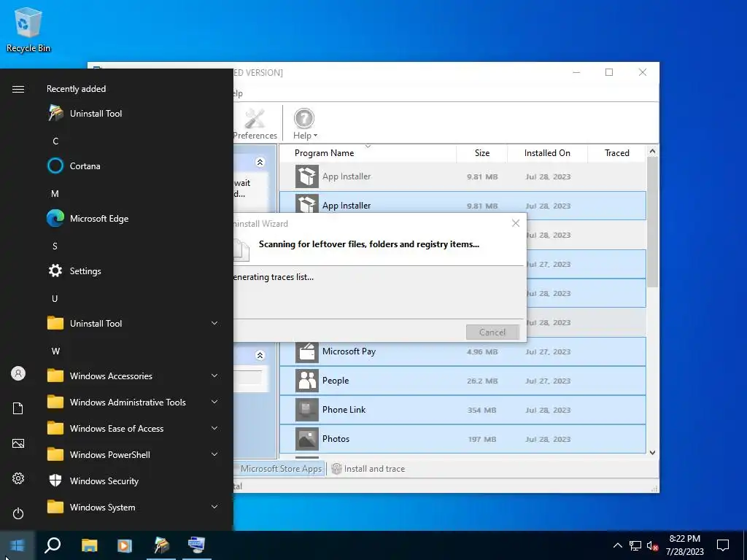Click the People app icon
Image resolution: width=747 pixels, height=560 pixels.
click(x=307, y=381)
